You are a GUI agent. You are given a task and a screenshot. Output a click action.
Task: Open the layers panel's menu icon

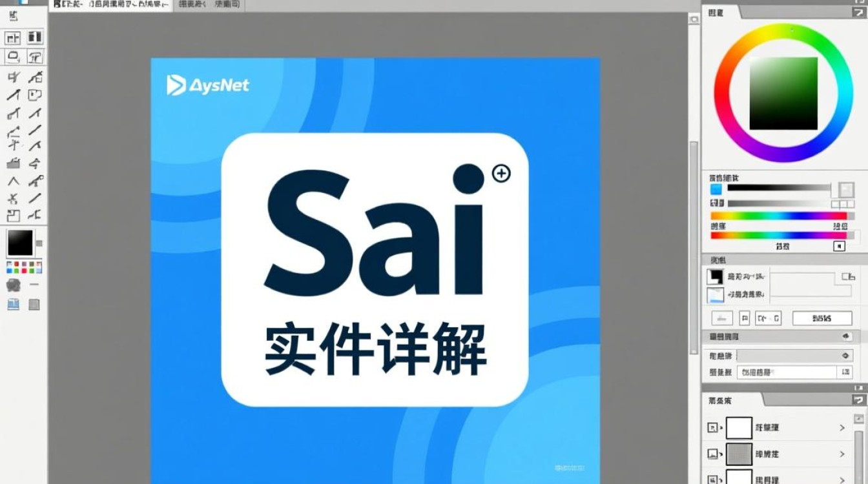[858, 400]
